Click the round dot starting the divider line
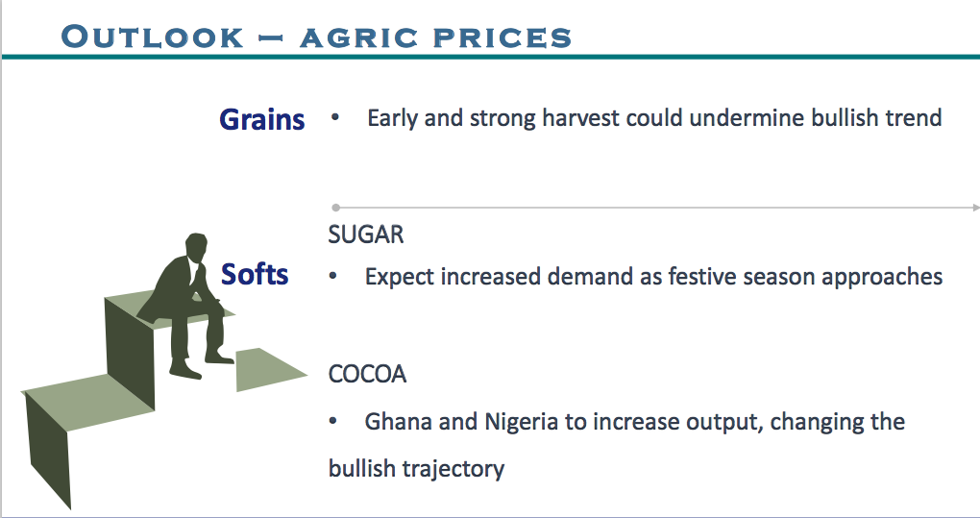 pos(335,207)
